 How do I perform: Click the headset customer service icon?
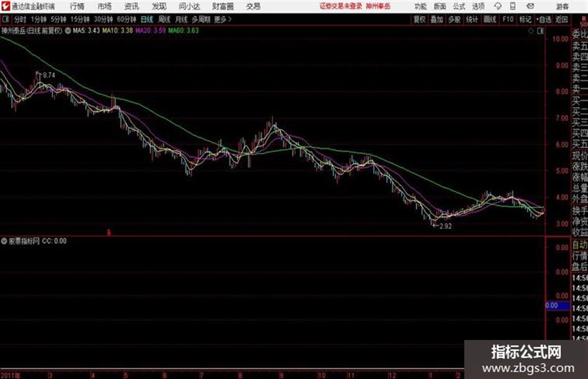pyautogui.click(x=498, y=6)
